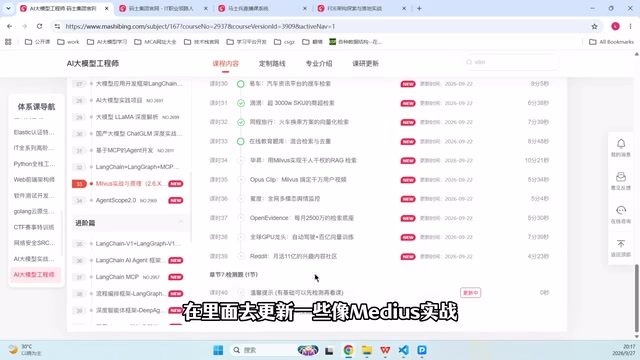Open the 'MCA' bookmark folder
This screenshot has height=360, width=640.
click(155, 42)
